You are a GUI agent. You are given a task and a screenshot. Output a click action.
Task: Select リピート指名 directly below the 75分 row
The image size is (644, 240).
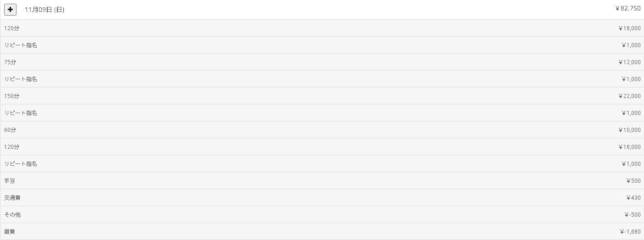[21, 79]
